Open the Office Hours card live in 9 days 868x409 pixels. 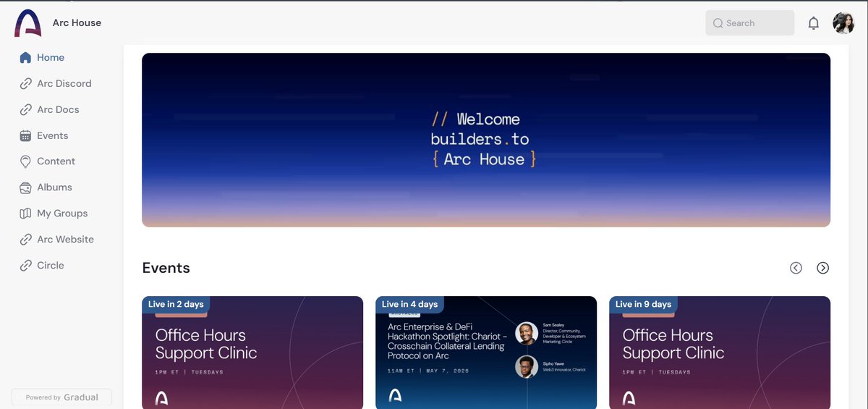720,353
